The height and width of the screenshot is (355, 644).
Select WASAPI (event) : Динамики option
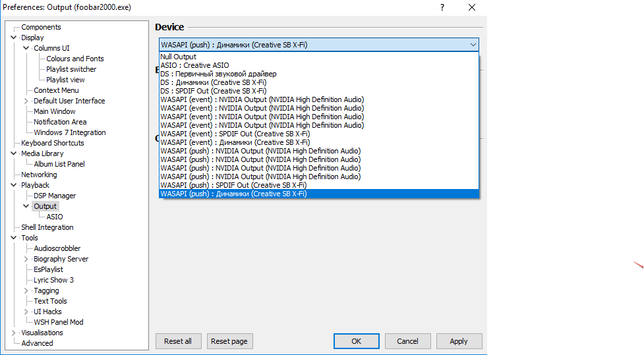coord(319,142)
